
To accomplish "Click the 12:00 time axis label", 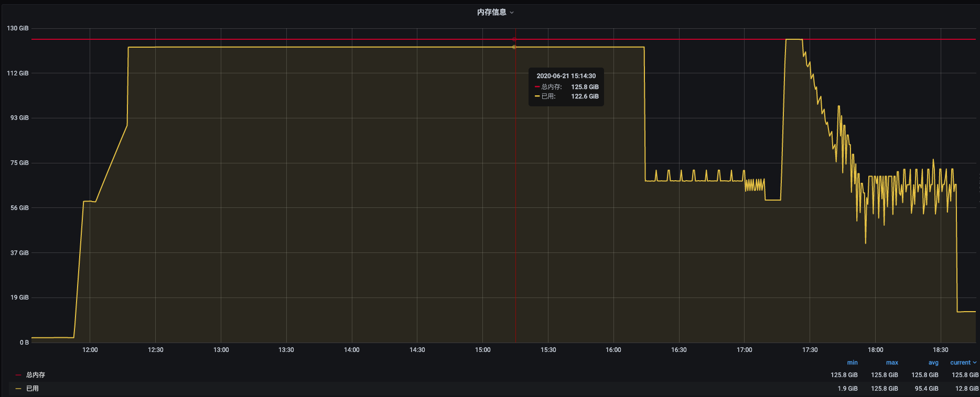I will point(90,350).
